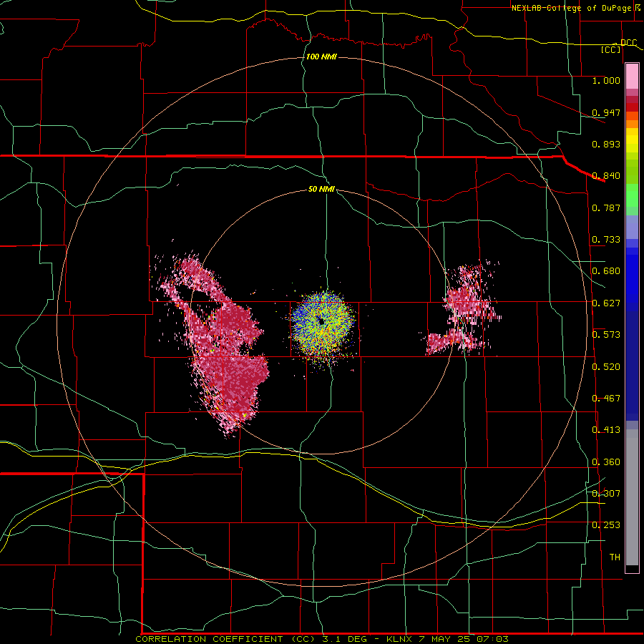Click the 0.360 scale value
This screenshot has width=644, height=644.
pos(606,462)
